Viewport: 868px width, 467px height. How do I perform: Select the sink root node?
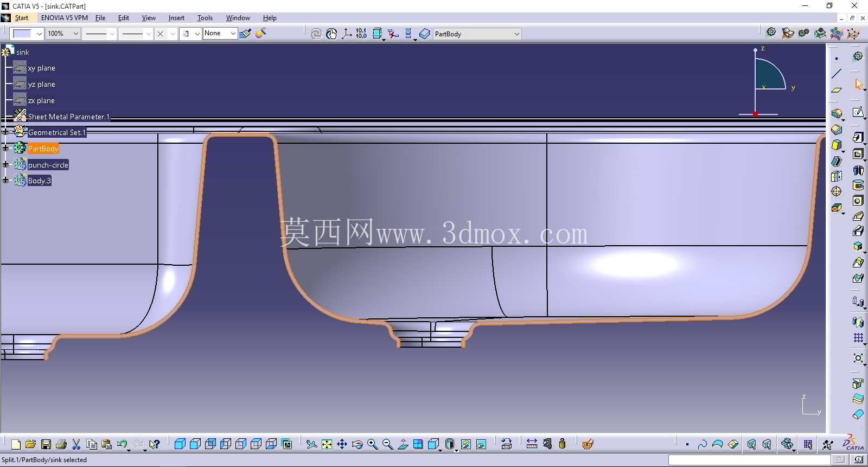click(x=23, y=52)
